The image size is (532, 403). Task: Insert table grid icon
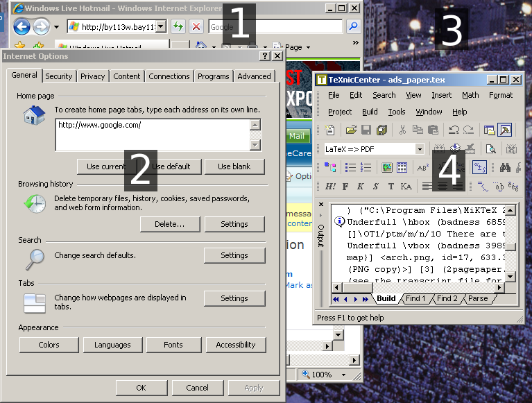coord(402,167)
